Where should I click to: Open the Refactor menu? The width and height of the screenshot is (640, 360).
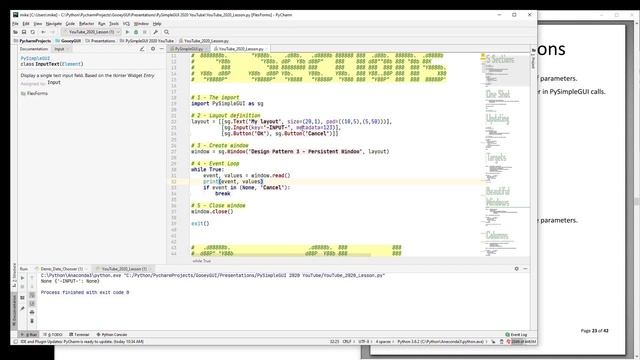click(87, 24)
